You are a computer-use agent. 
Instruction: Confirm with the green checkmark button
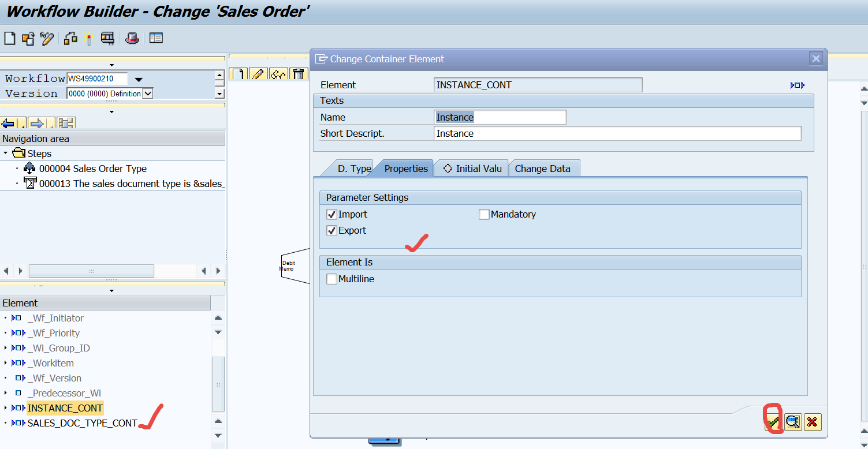[x=774, y=422]
